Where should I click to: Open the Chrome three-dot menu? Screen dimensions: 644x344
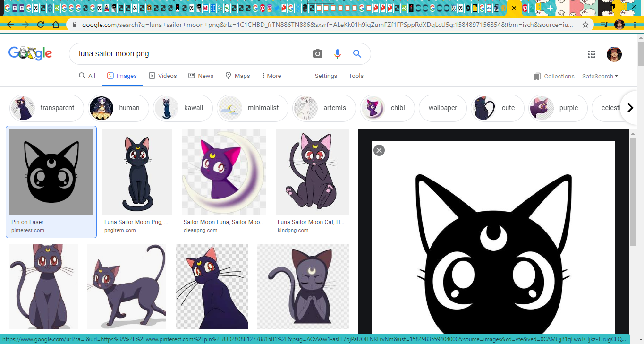[x=636, y=25]
